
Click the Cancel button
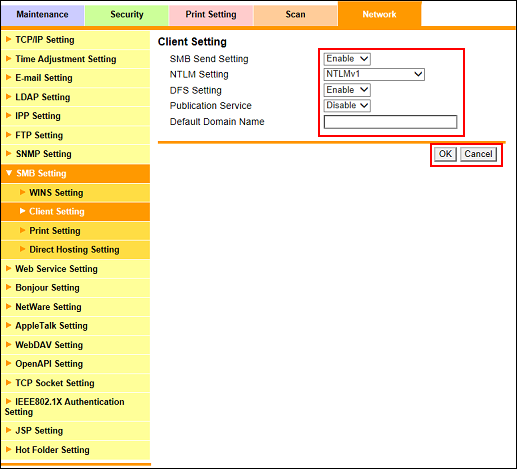pyautogui.click(x=478, y=154)
